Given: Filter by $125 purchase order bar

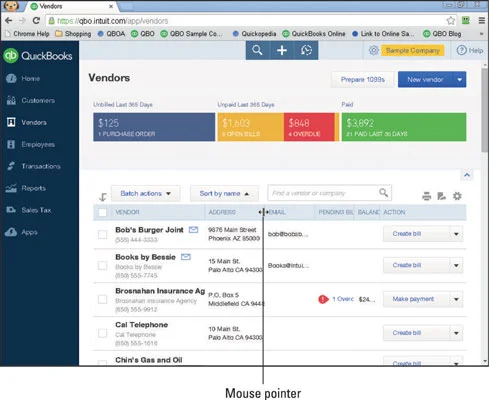Looking at the screenshot, I should pyautogui.click(x=154, y=127).
